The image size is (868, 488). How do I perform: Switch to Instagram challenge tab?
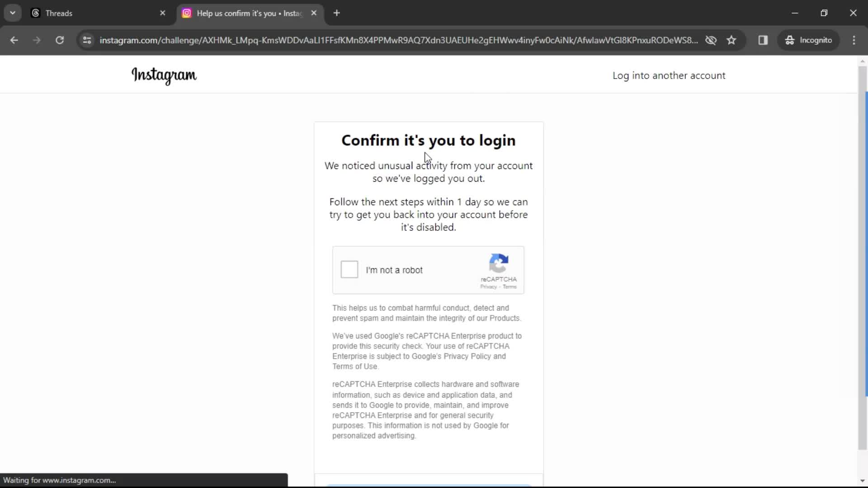pyautogui.click(x=247, y=13)
